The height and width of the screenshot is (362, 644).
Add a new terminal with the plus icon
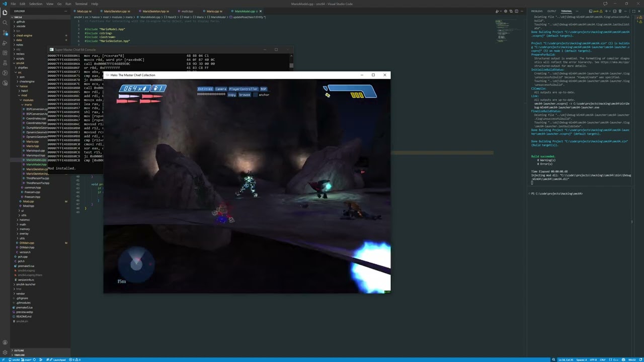coord(606,11)
